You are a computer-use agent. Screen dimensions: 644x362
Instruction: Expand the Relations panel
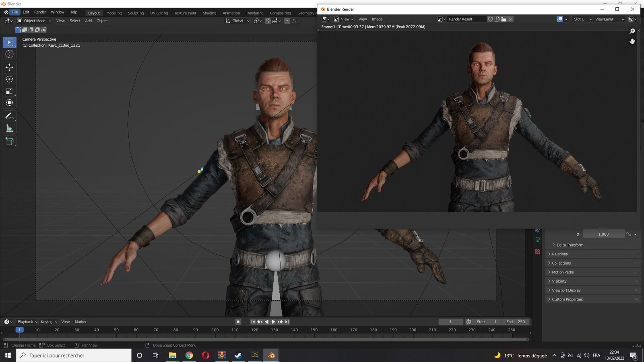coord(593,254)
